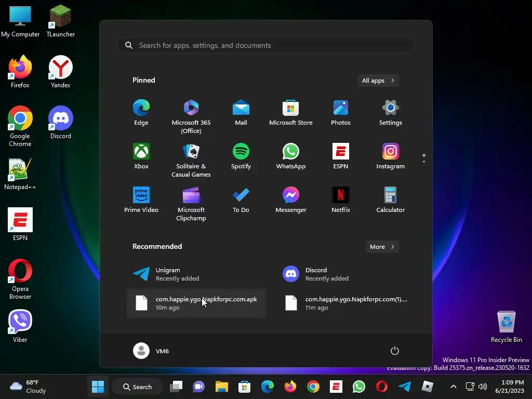Open Chrome from the taskbar
This screenshot has height=399, width=532.
click(313, 387)
